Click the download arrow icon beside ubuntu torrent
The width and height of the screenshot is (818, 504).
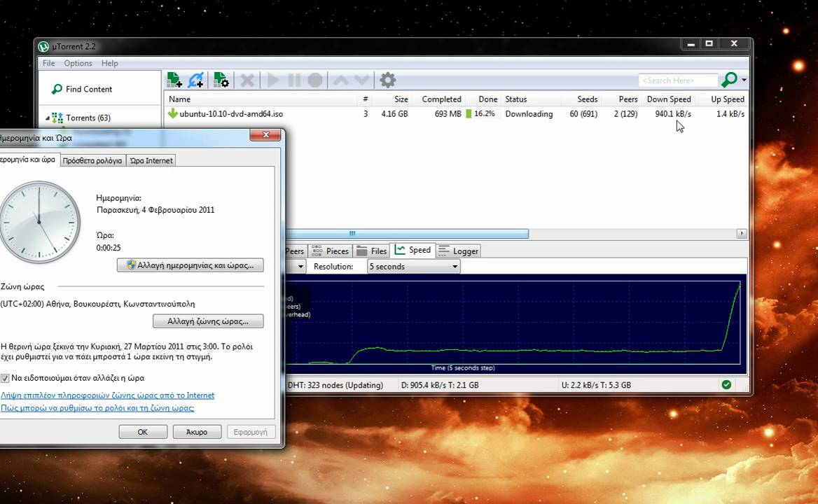(x=173, y=113)
